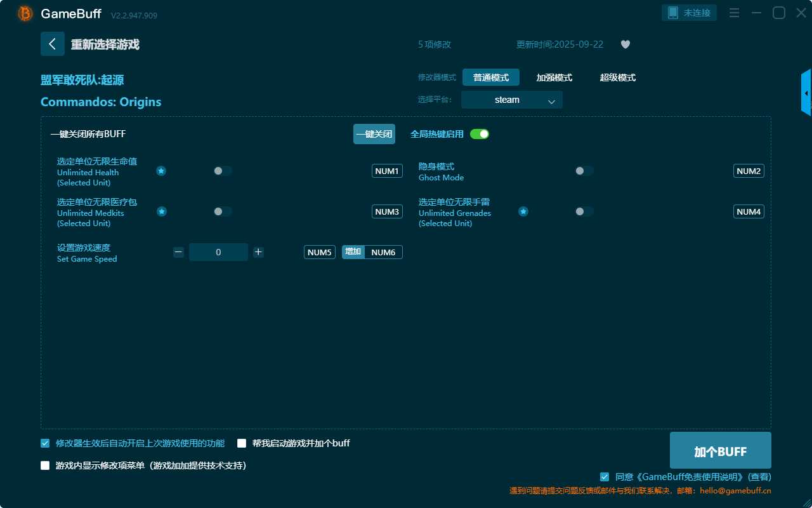Click the NUM3 hotkey box

click(x=387, y=211)
